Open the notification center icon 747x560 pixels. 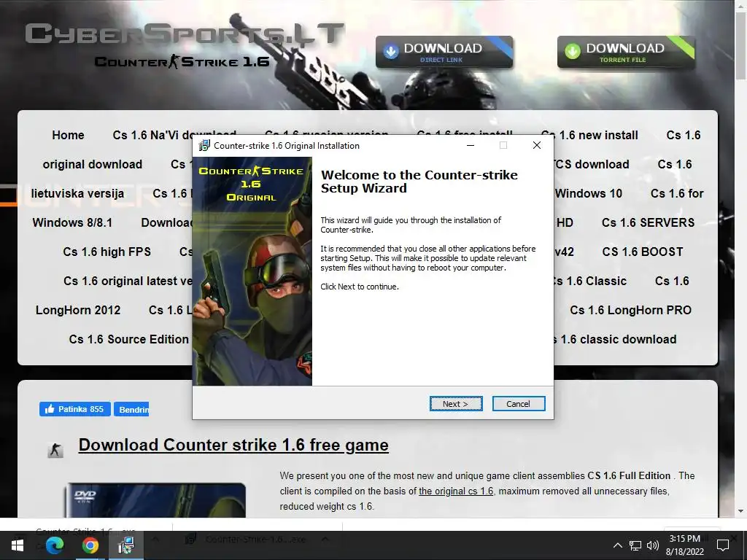723,545
